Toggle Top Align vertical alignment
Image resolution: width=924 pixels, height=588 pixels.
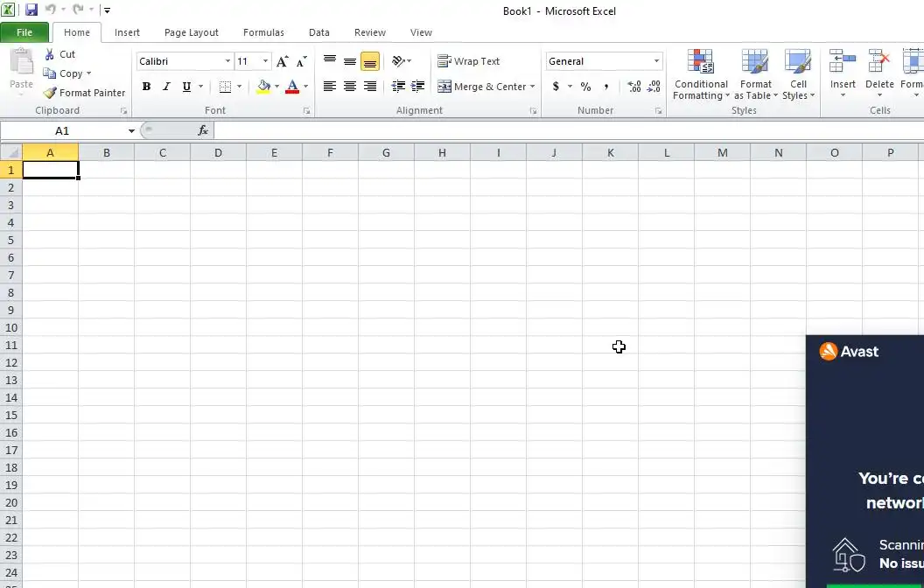(x=330, y=61)
